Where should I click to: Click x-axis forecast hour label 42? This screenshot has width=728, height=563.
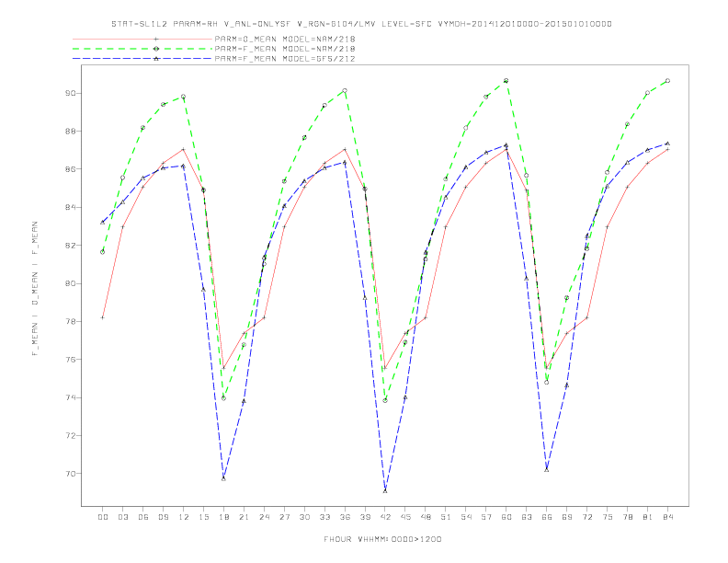point(385,517)
